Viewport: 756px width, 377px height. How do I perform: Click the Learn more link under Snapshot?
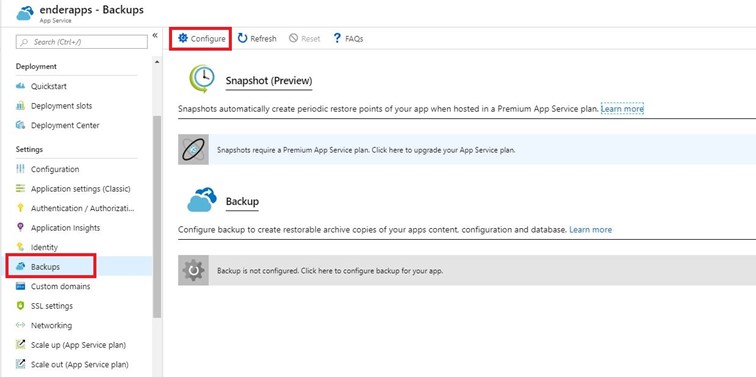tap(622, 109)
